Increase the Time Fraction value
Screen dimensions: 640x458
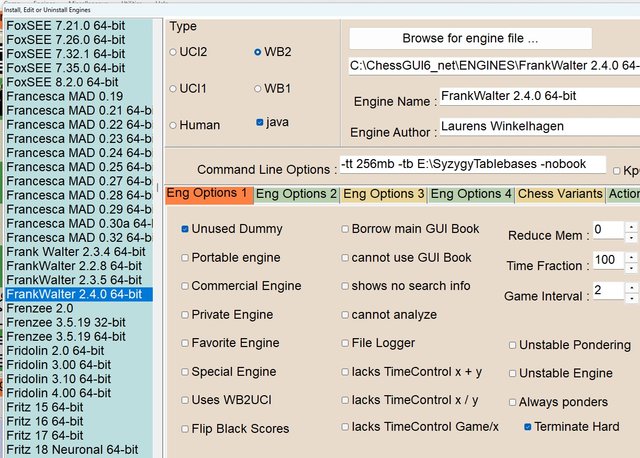631,258
